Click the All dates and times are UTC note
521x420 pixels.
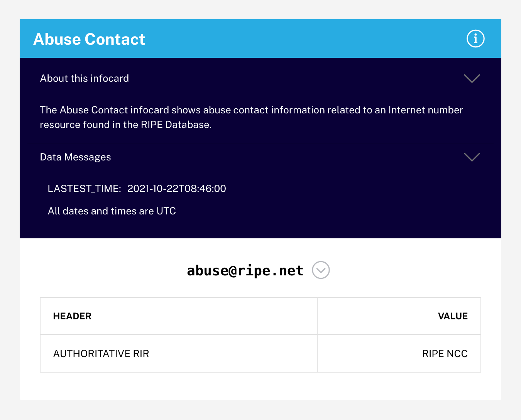(112, 211)
